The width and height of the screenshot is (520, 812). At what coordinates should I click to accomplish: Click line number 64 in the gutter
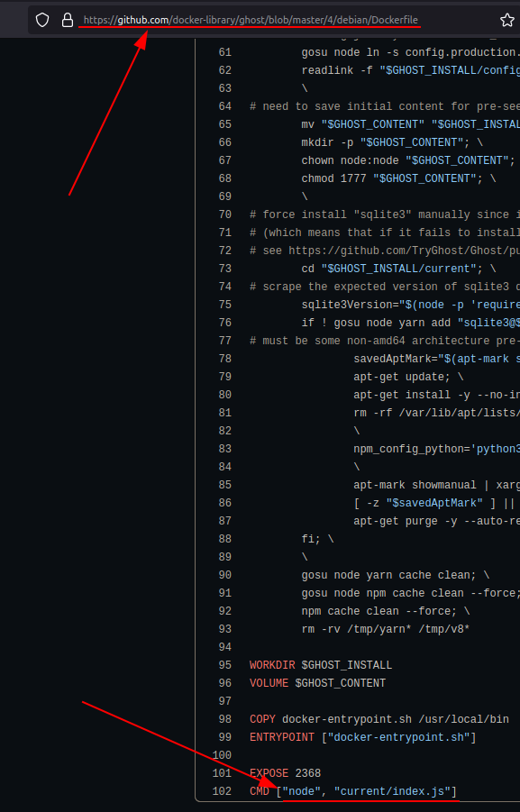click(224, 106)
